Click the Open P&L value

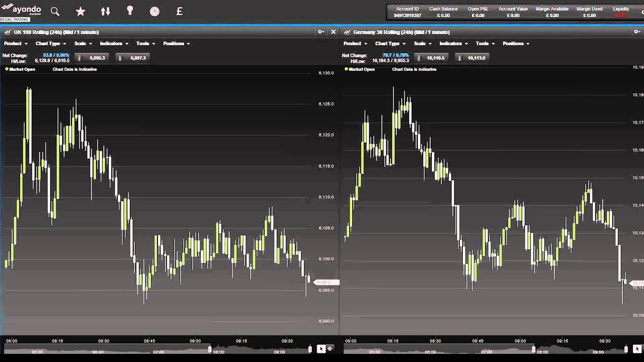coord(478,16)
